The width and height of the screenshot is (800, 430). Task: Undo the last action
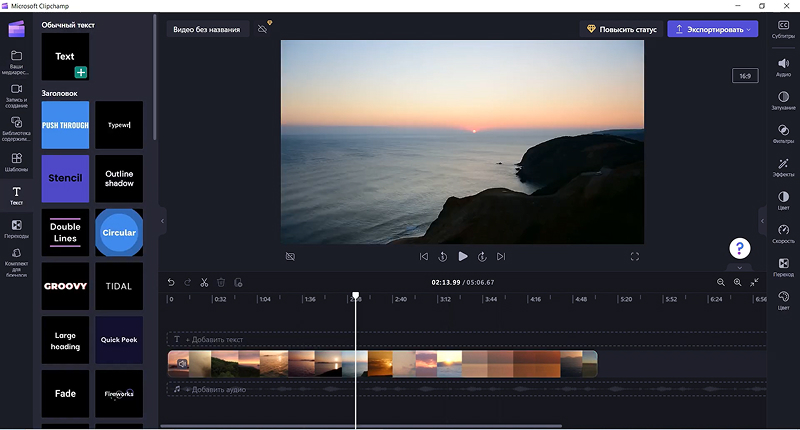[x=171, y=282]
